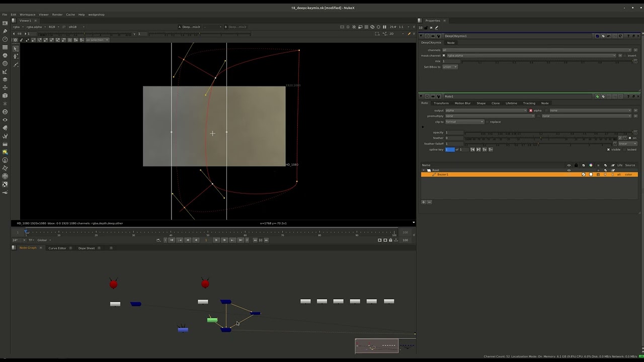Switch to the Dope Sheet tab
Image resolution: width=644 pixels, height=362 pixels.
point(87,248)
